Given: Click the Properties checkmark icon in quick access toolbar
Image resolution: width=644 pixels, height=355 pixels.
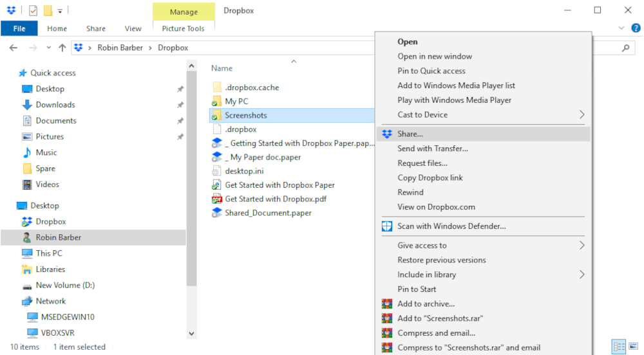Looking at the screenshot, I should pos(33,10).
